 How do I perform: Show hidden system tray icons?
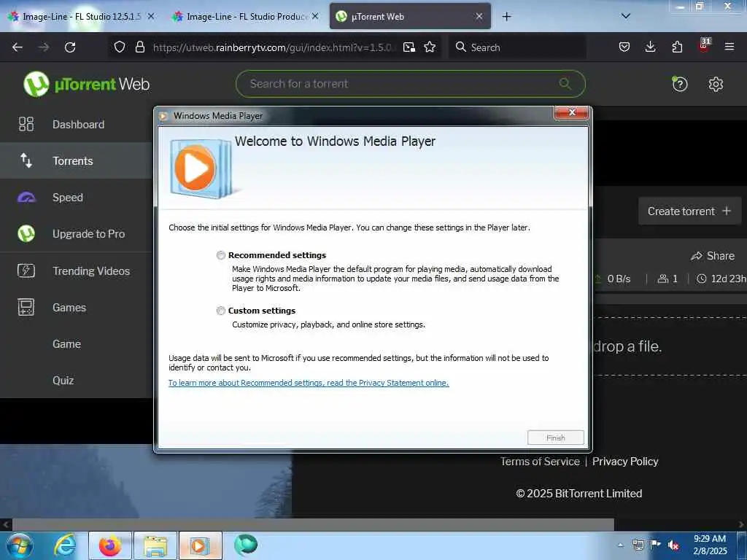620,545
